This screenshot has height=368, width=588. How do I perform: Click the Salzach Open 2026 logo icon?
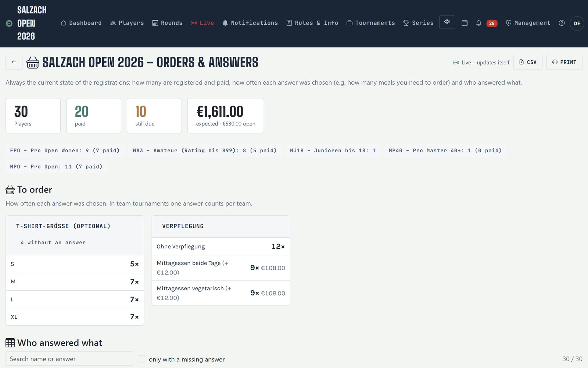tap(9, 24)
